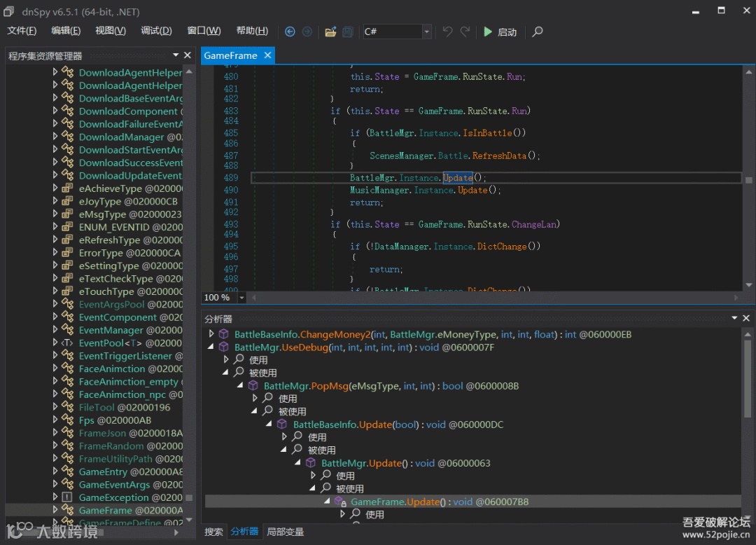
Task: Click the redo icon in toolbar
Action: click(465, 32)
